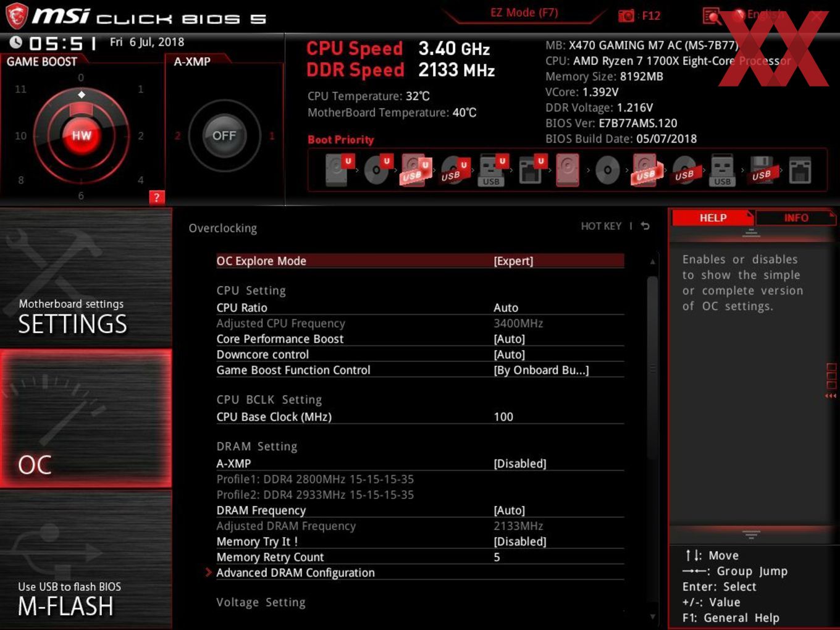Open M-FLASH to flash BIOS via USB
This screenshot has height=630, width=840.
(86, 560)
